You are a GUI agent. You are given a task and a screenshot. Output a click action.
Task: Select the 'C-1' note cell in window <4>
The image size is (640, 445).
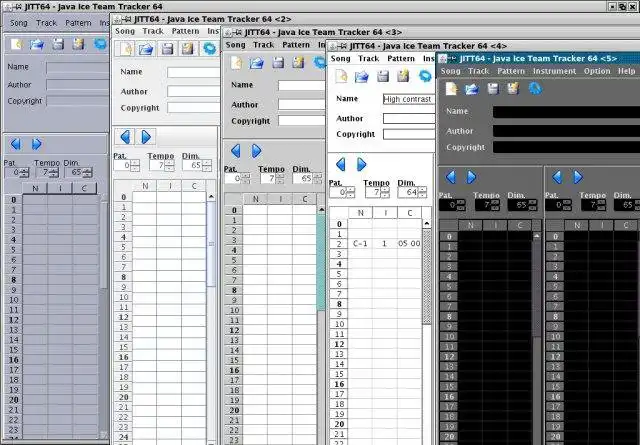(360, 243)
